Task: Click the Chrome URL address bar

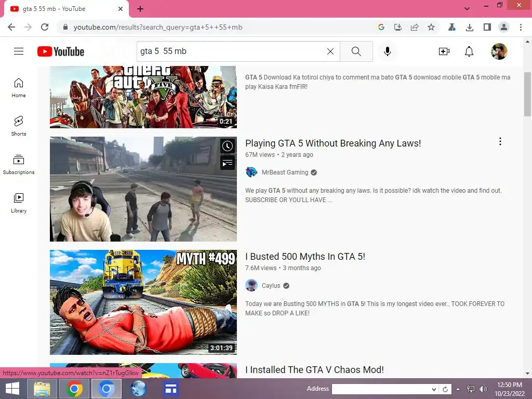Action: (x=217, y=27)
